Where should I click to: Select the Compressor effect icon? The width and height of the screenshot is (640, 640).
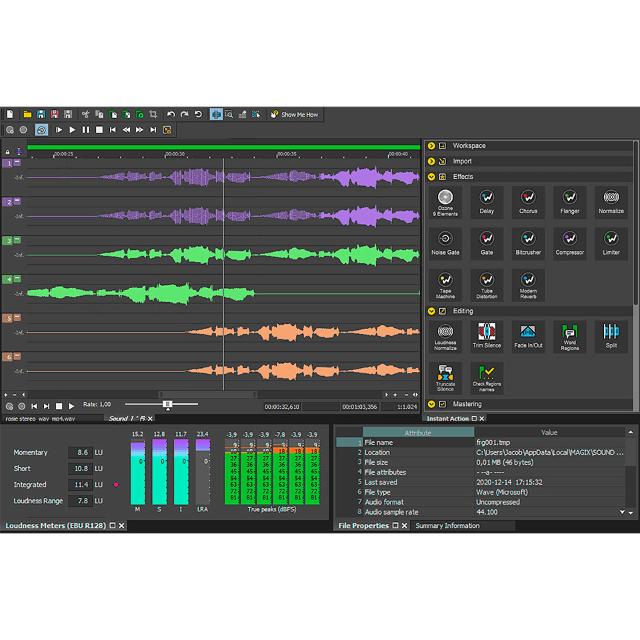[569, 242]
